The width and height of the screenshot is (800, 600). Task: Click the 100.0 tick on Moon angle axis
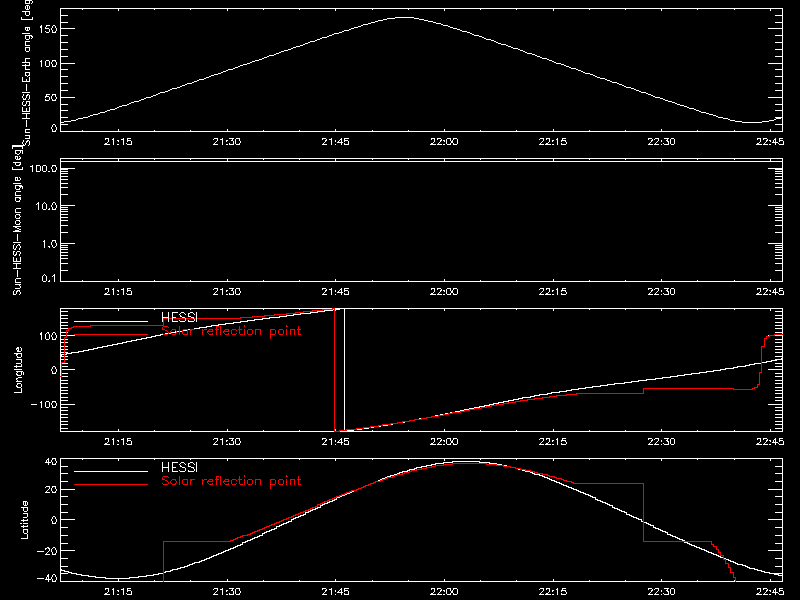[x=43, y=168]
